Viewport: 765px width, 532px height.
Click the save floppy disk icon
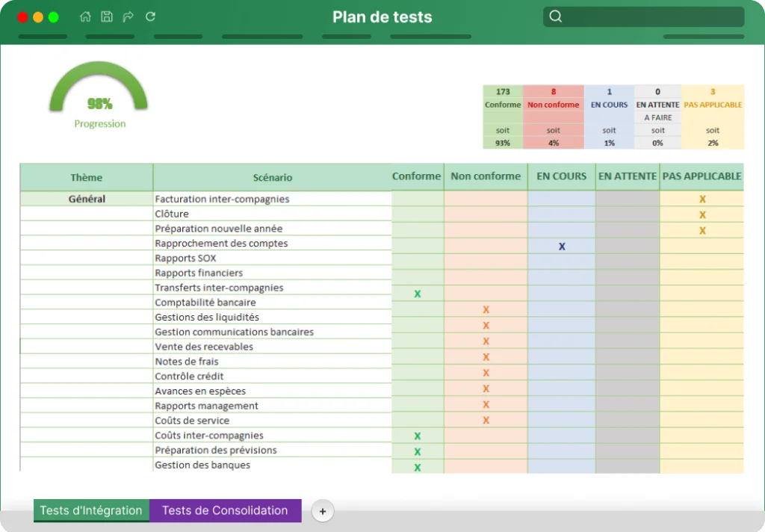coord(107,16)
